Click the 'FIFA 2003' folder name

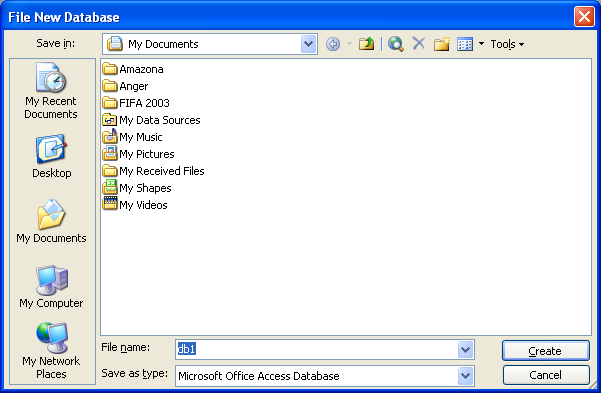tap(145, 103)
